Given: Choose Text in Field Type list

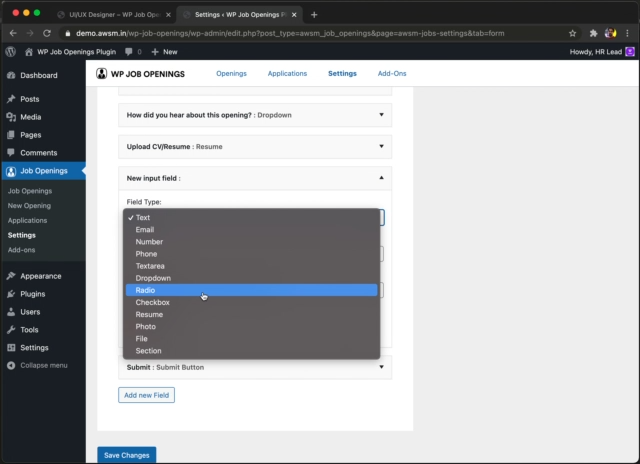Looking at the screenshot, I should (251, 218).
